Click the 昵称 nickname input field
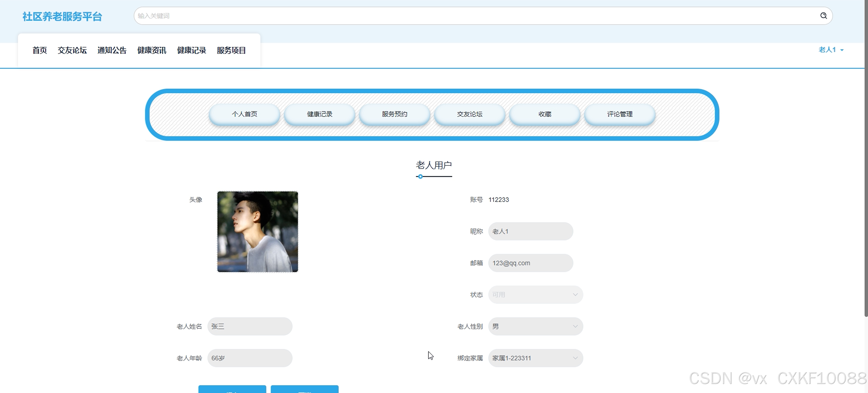Image resolution: width=868 pixels, height=393 pixels. pos(530,232)
